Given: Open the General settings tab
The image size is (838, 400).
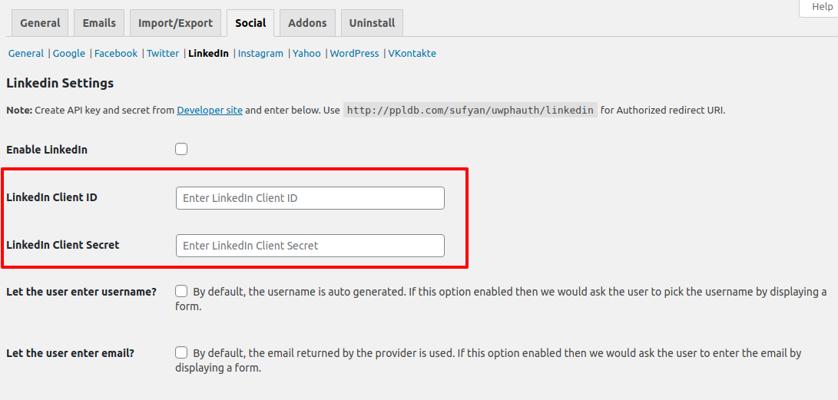Looking at the screenshot, I should click(40, 23).
